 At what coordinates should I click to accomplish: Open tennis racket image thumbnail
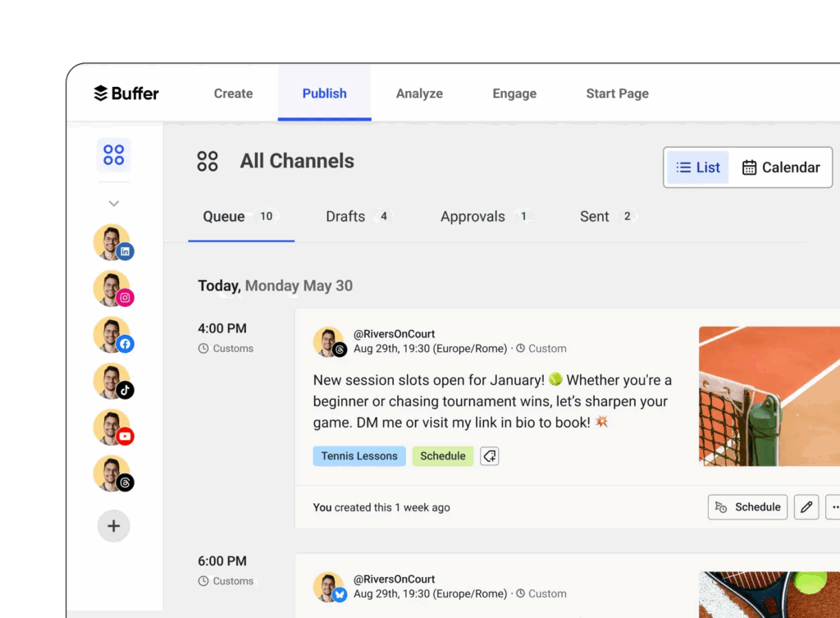pos(769,594)
